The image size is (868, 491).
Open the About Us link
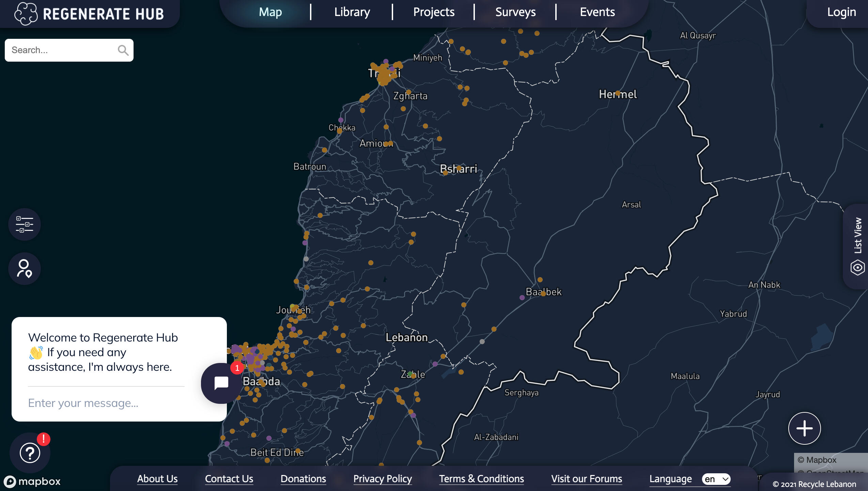[157, 479]
